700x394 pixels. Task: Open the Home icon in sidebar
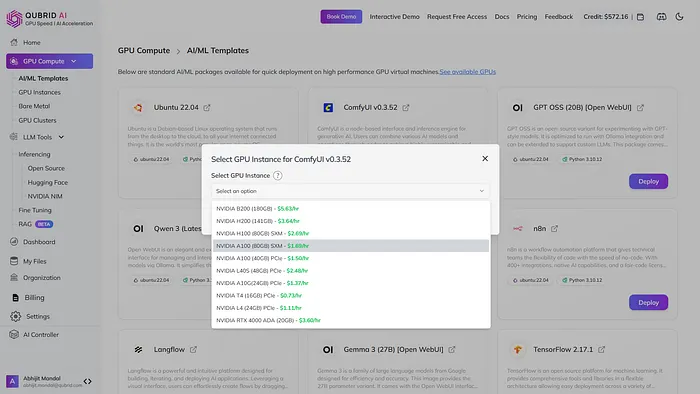(x=14, y=42)
